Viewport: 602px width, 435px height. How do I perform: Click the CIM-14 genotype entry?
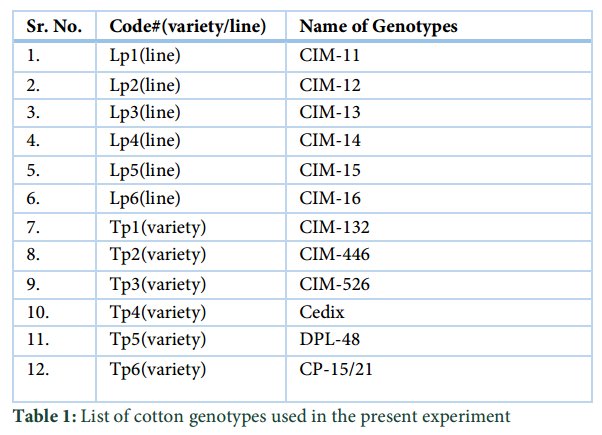click(x=330, y=140)
